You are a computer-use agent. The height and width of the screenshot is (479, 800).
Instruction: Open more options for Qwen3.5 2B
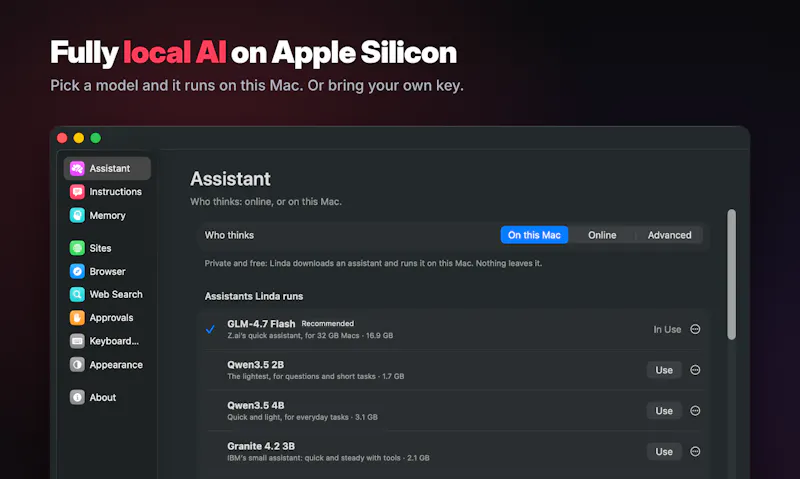pyautogui.click(x=695, y=370)
